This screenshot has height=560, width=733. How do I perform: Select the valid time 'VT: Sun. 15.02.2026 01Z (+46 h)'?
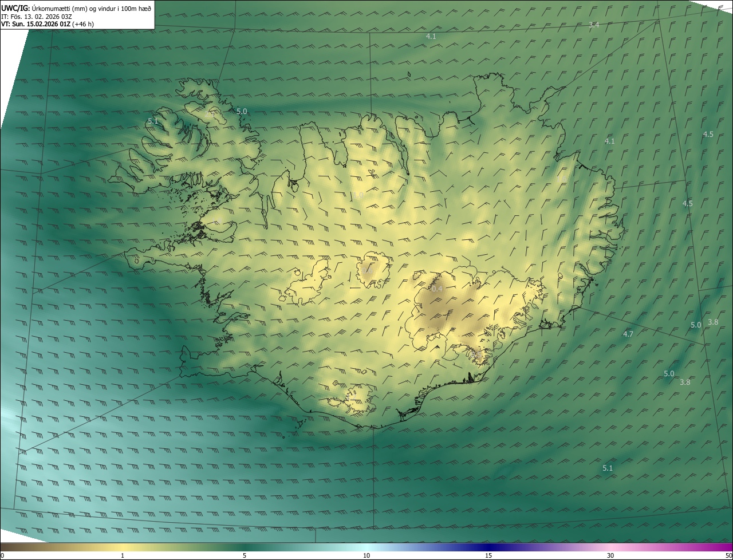(48, 24)
